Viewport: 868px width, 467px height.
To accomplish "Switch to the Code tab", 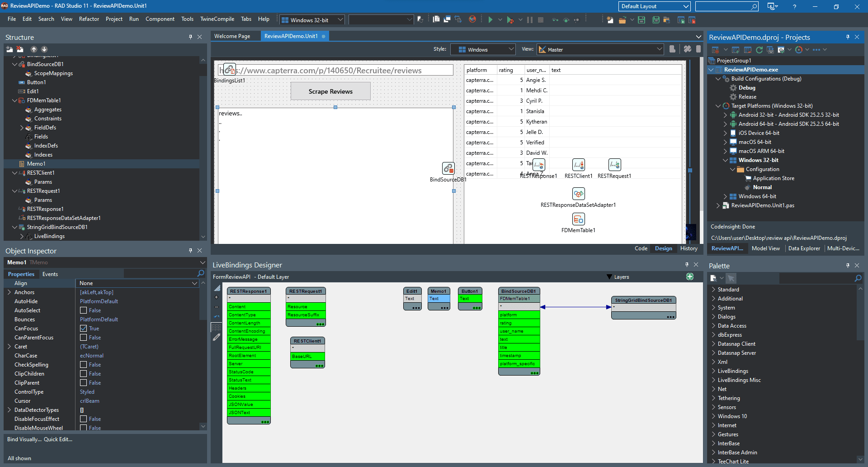I will coord(641,248).
